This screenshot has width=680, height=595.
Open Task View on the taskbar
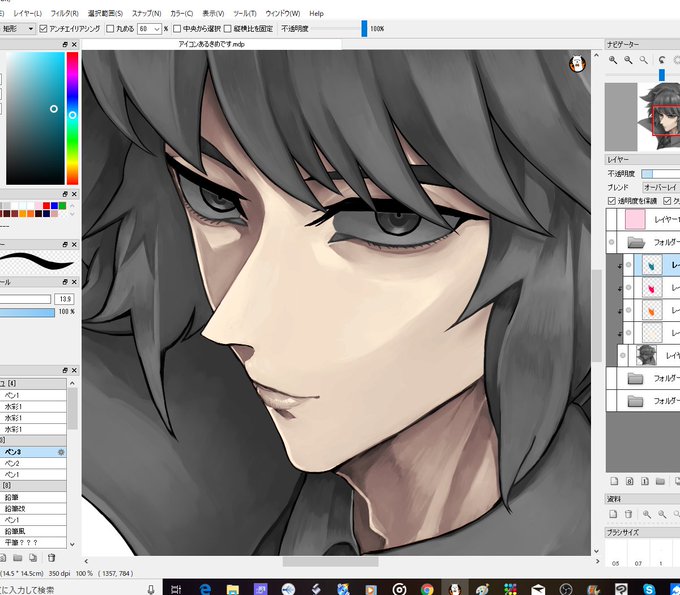pyautogui.click(x=176, y=588)
